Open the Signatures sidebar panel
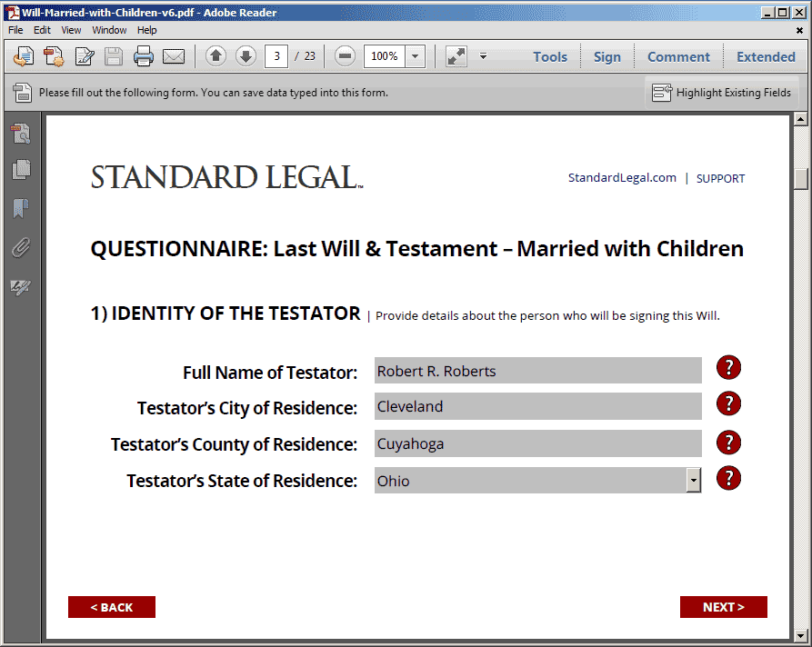The height and width of the screenshot is (647, 812). [x=21, y=287]
